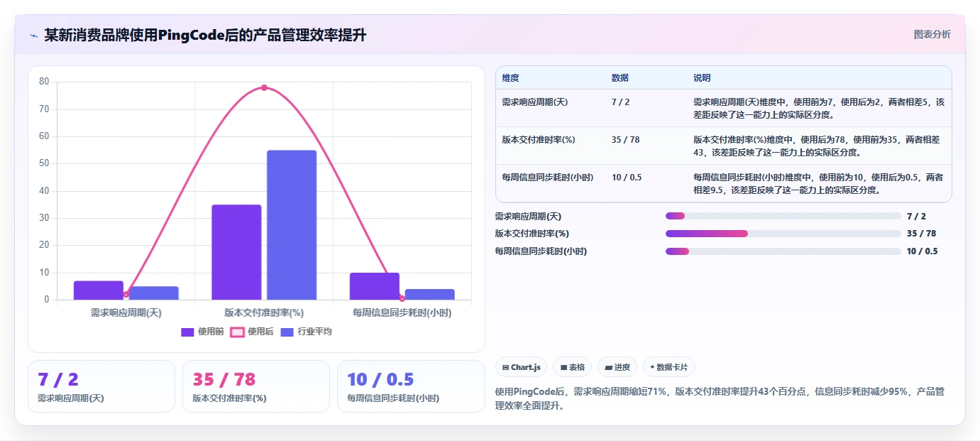Click the pink 使用后 legend color box
Image resolution: width=980 pixels, height=441 pixels.
[237, 332]
